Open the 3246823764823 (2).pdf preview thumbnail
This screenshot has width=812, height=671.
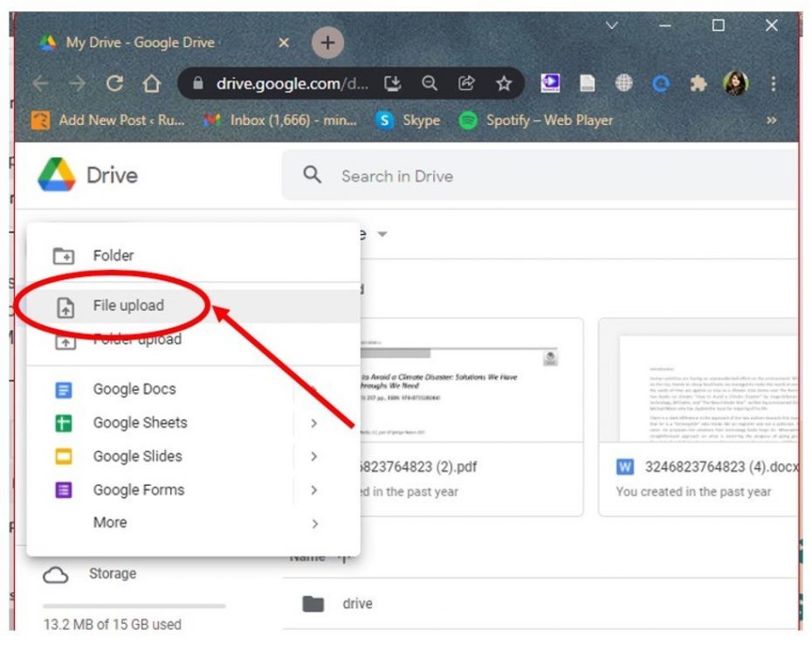[x=471, y=380]
